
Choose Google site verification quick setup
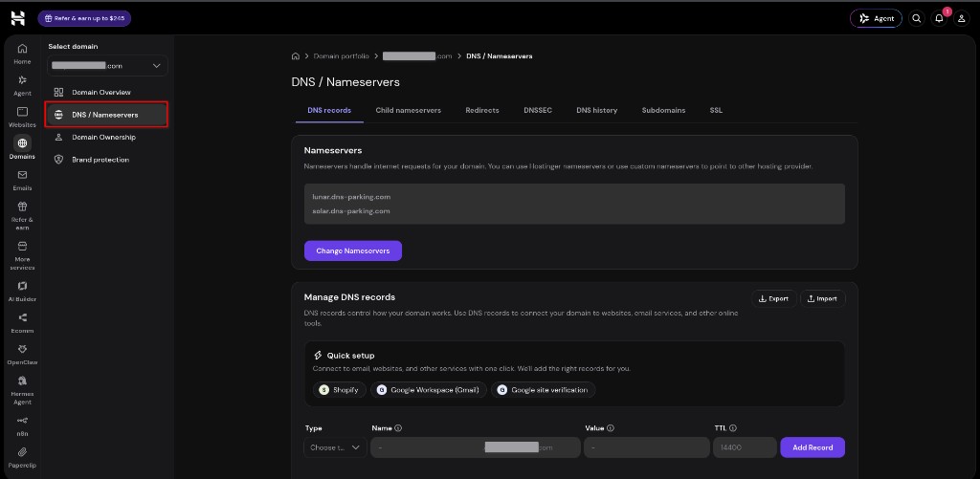(544, 390)
